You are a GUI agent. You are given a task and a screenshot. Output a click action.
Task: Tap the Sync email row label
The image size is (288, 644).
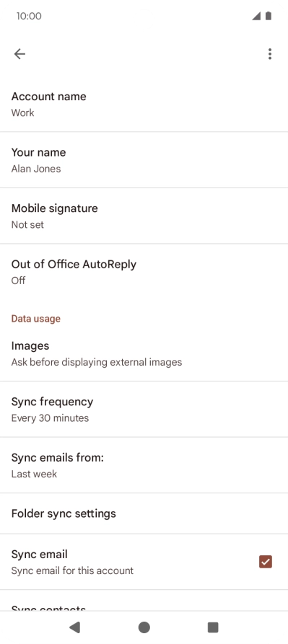(x=40, y=554)
